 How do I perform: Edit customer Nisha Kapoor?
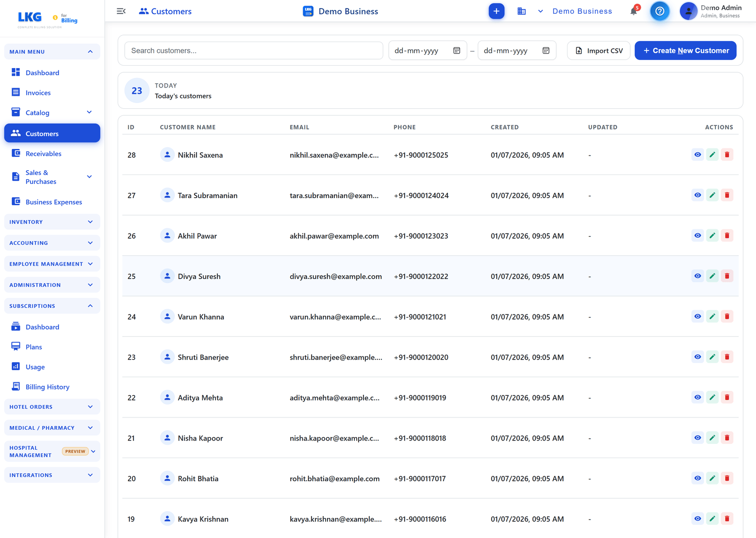[712, 438]
